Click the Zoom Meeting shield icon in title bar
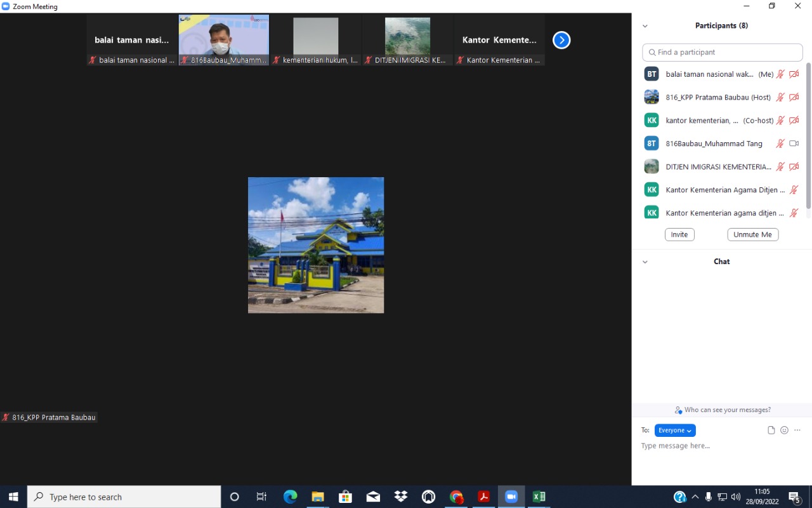 point(6,6)
